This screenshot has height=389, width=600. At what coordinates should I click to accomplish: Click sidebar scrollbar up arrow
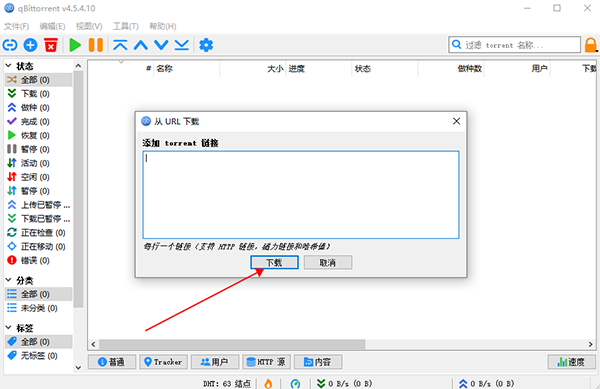[x=78, y=66]
